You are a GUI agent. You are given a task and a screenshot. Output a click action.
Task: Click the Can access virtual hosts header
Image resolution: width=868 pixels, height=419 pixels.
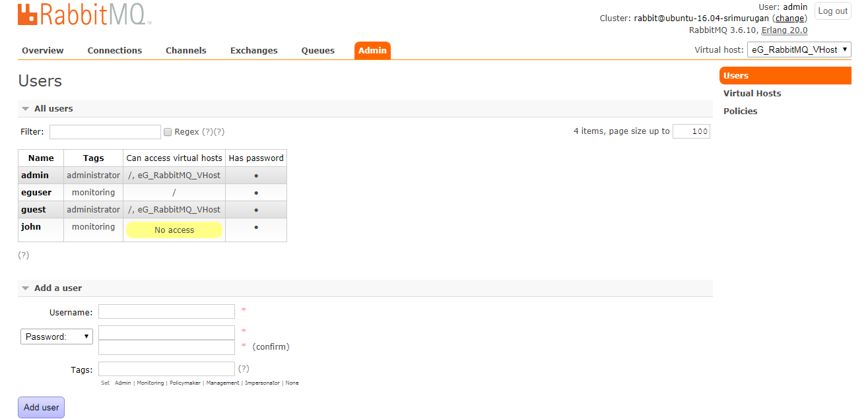pyautogui.click(x=174, y=158)
